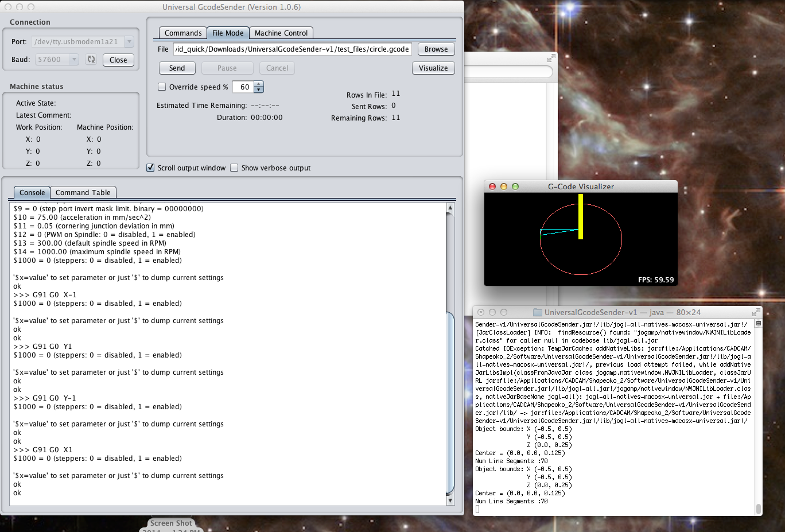Viewport: 785px width, 532px height.
Task: Click the console scrollbar down arrow
Action: 450,500
